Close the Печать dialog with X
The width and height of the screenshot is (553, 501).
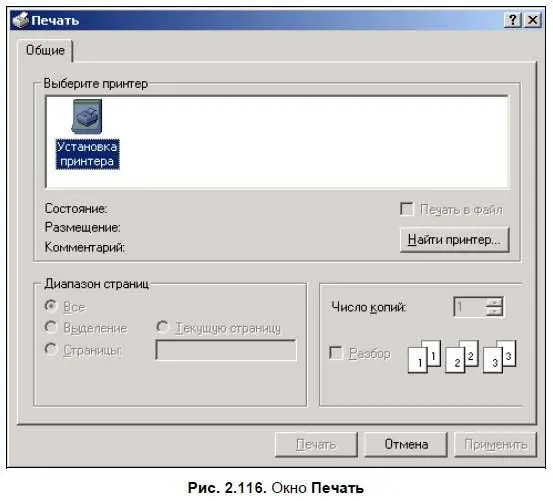point(533,20)
